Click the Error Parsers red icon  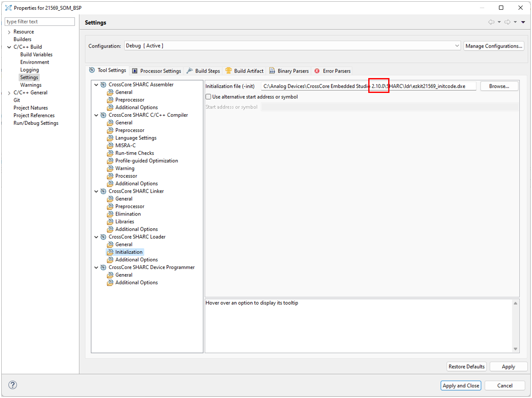pos(317,71)
